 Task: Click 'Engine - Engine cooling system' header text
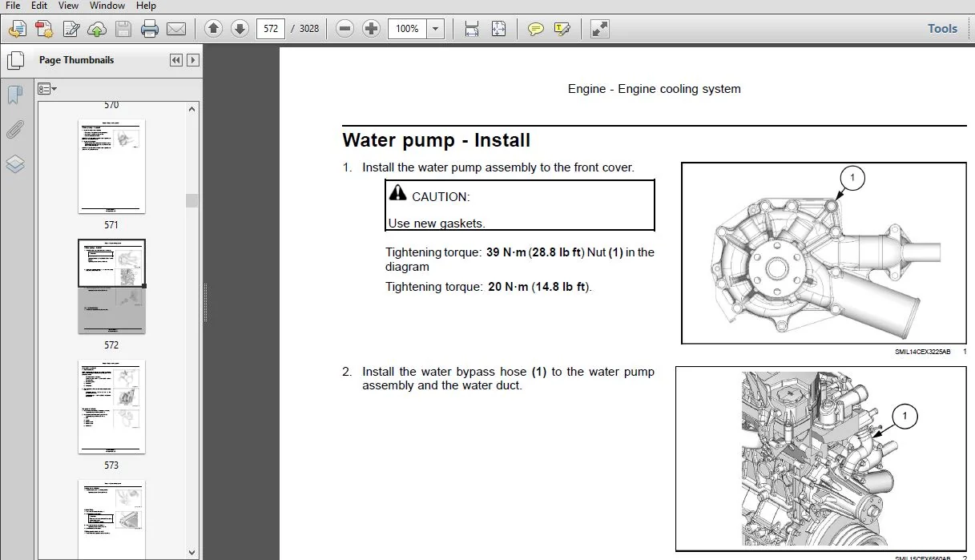tap(654, 89)
